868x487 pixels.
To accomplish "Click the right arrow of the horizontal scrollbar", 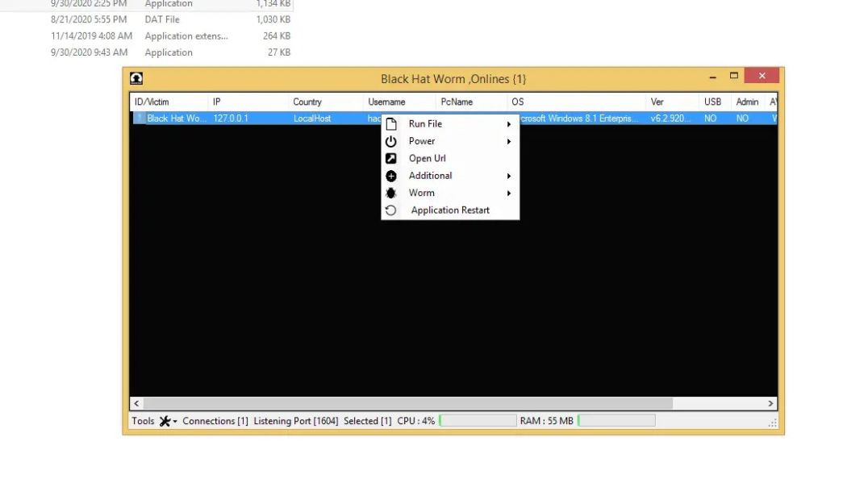I will pyautogui.click(x=770, y=403).
